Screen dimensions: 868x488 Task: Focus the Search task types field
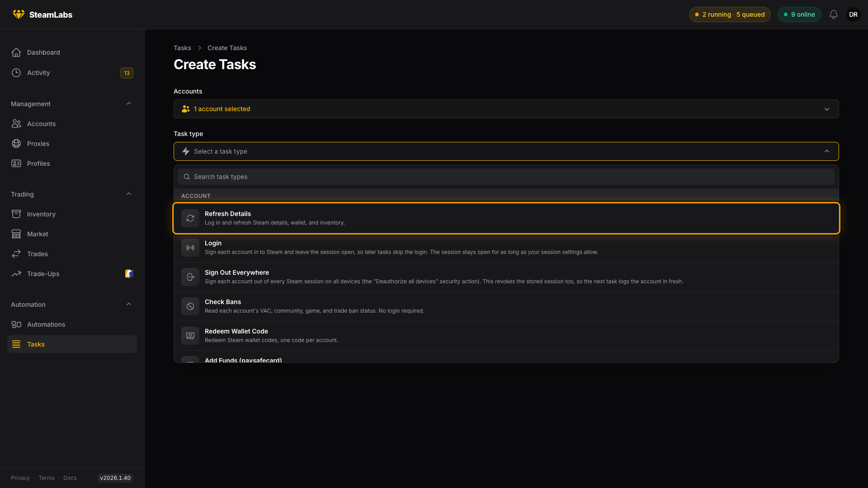coord(506,177)
